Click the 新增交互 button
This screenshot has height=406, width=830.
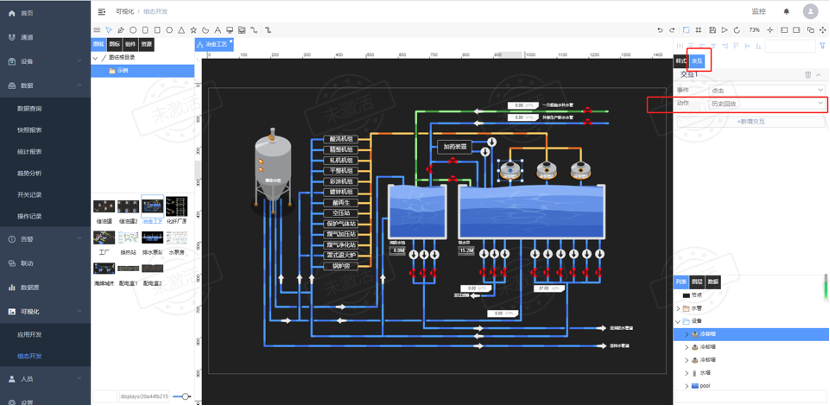coord(750,120)
